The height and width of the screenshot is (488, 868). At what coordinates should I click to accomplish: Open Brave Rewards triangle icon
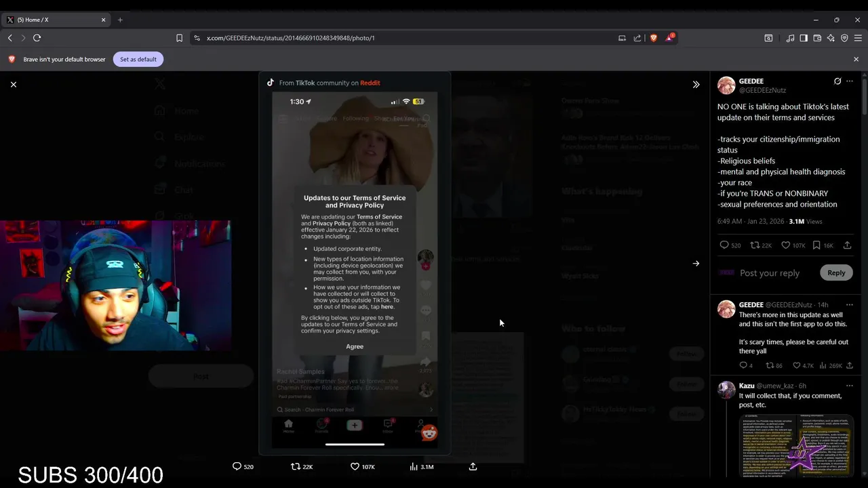669,37
